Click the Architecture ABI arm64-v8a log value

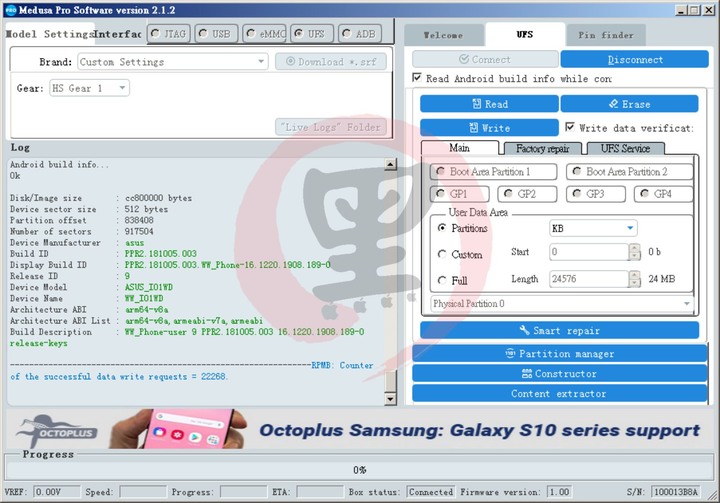coord(146,309)
